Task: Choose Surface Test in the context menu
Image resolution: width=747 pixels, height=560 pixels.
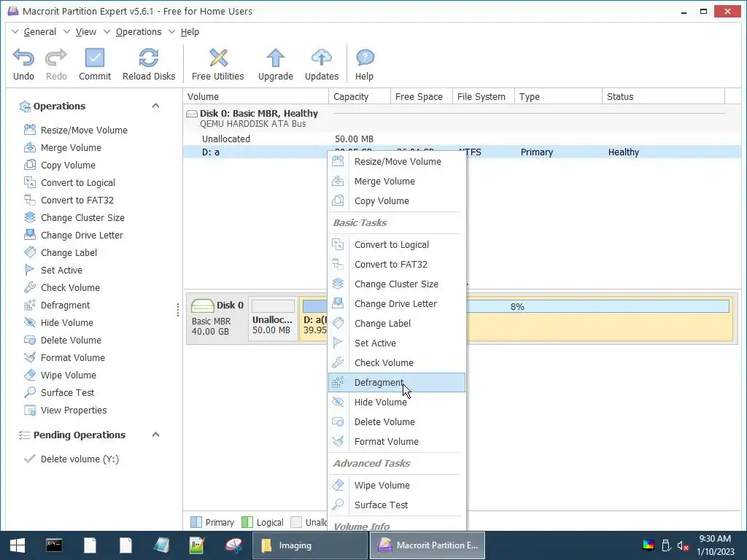Action: tap(396, 505)
